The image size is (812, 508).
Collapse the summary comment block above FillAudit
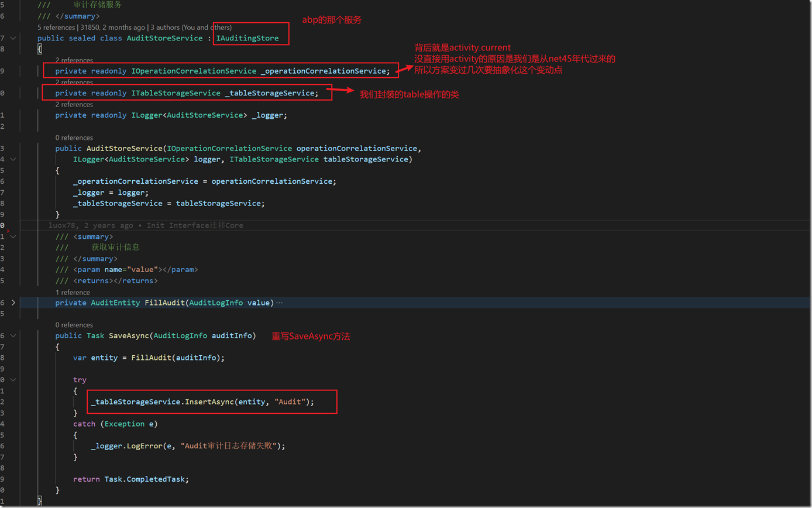click(13, 236)
